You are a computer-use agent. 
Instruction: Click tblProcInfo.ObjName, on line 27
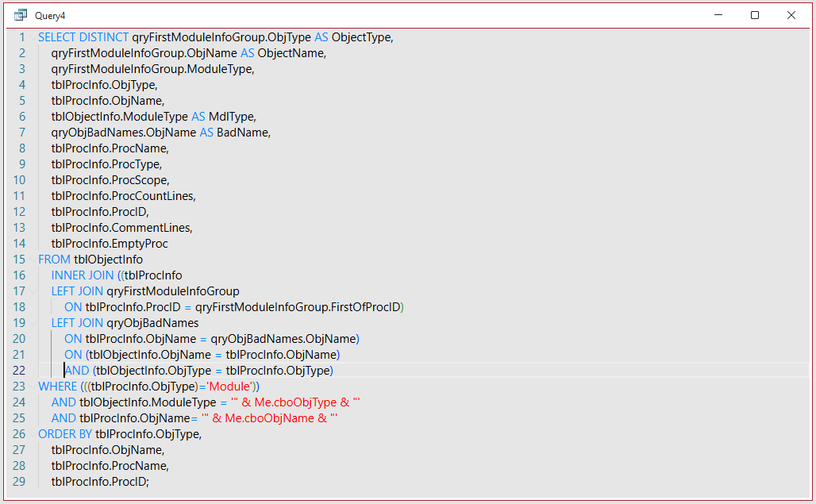point(108,450)
